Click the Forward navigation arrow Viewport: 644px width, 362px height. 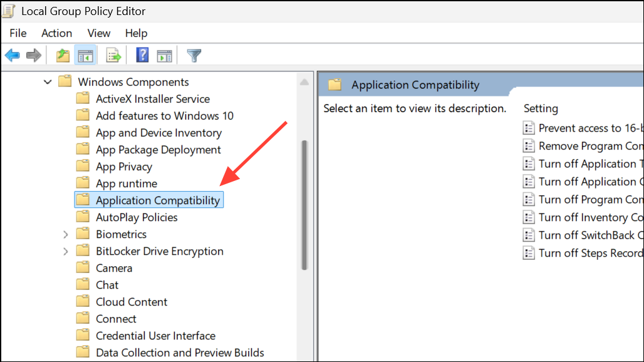[33, 55]
